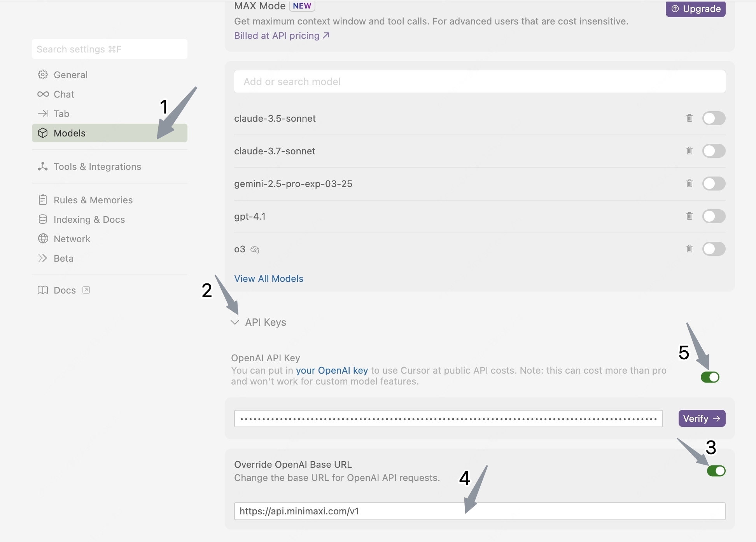
Task: Click trash icon beside claude-3.7-sonnet
Action: pyautogui.click(x=689, y=150)
